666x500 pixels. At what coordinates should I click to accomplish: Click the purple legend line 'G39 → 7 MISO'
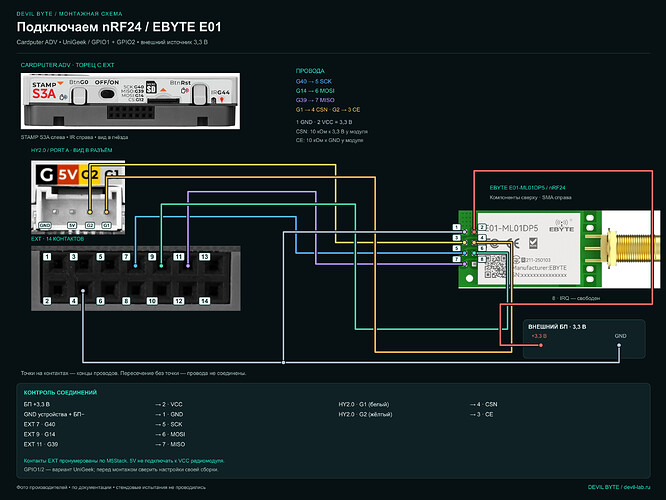pyautogui.click(x=315, y=100)
